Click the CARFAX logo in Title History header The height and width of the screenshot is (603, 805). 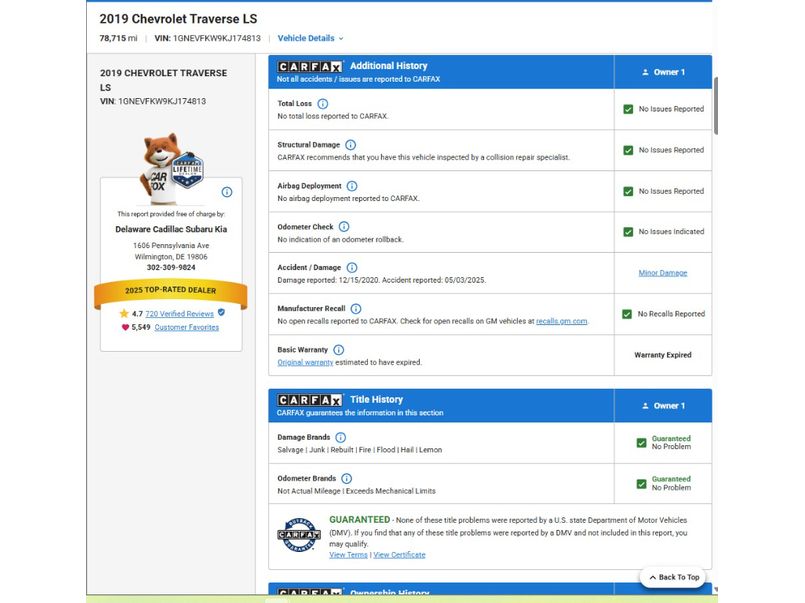pos(310,400)
